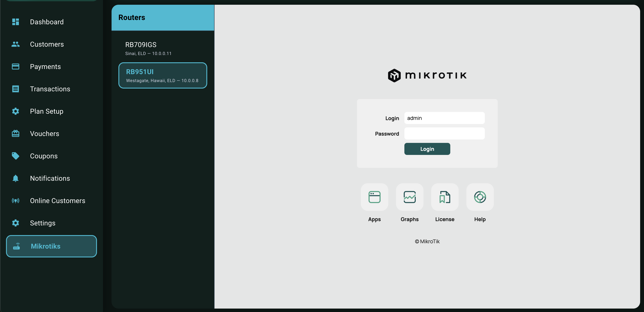Click the Online Customers broadcast icon

click(x=15, y=200)
